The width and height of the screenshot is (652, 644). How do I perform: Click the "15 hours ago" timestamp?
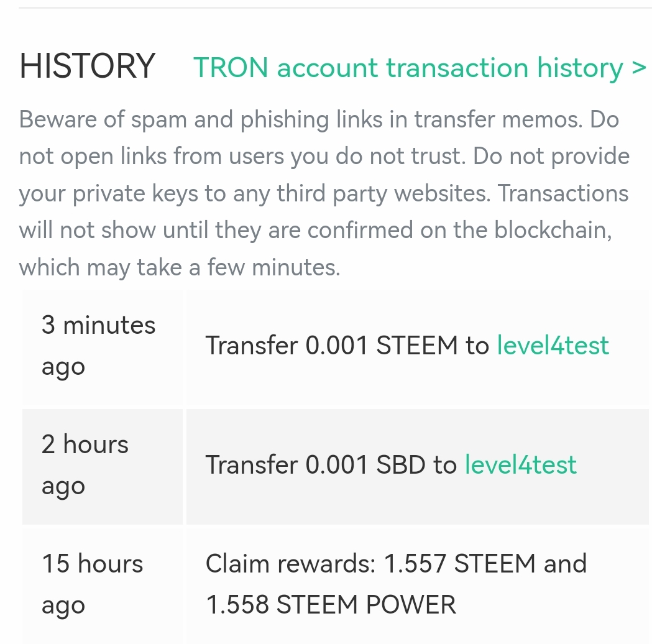[92, 584]
